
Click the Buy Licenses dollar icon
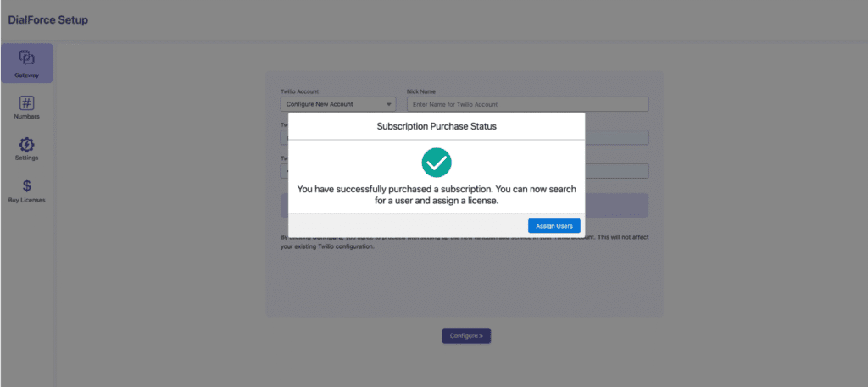[26, 185]
